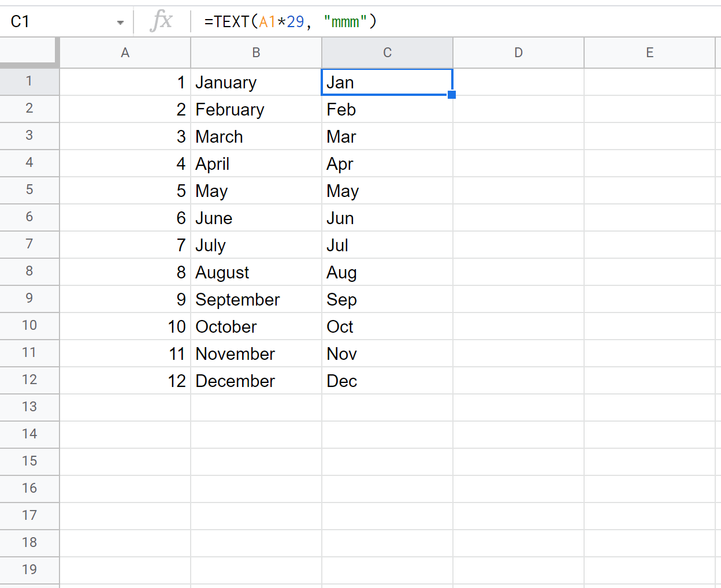Open the Name Box dropdown arrow
The image size is (721, 588).
[120, 23]
